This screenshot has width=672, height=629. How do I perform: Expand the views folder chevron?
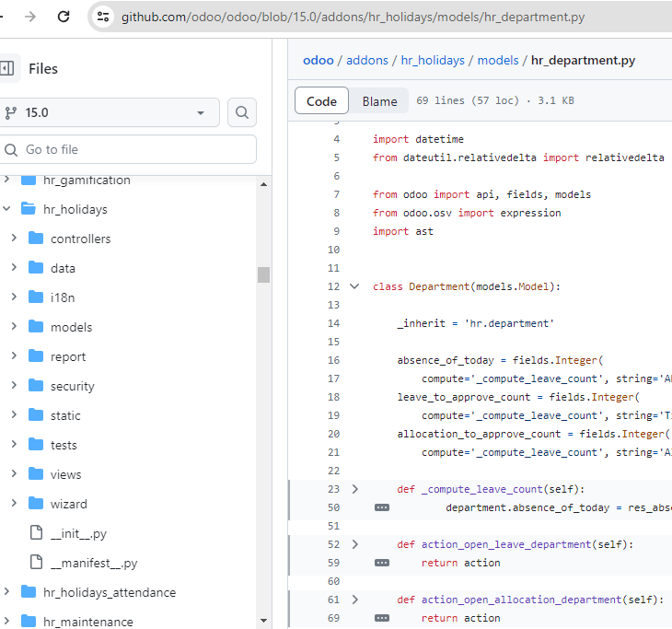tap(14, 473)
